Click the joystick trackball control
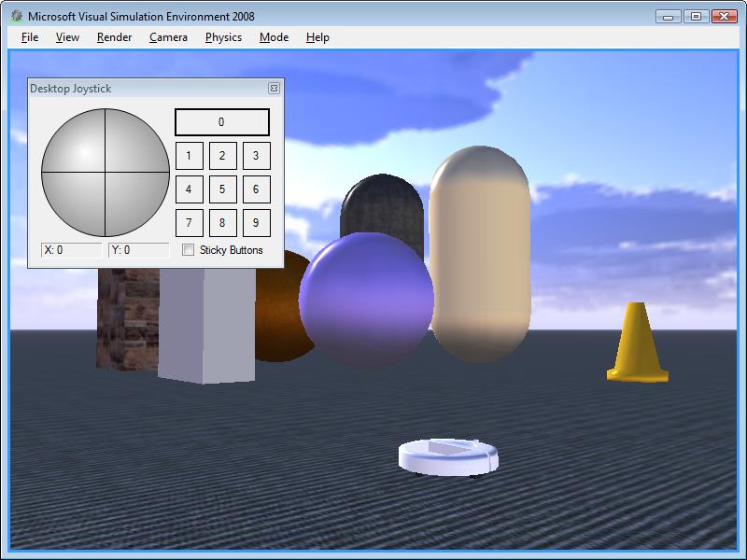The width and height of the screenshot is (747, 560). point(106,173)
